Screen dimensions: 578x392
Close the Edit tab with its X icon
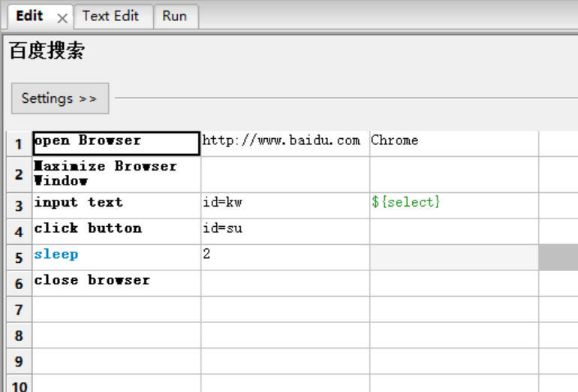[62, 18]
